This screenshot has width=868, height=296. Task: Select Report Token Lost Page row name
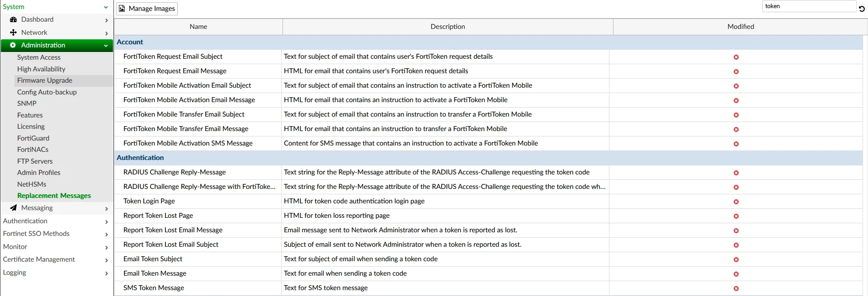[158, 216]
